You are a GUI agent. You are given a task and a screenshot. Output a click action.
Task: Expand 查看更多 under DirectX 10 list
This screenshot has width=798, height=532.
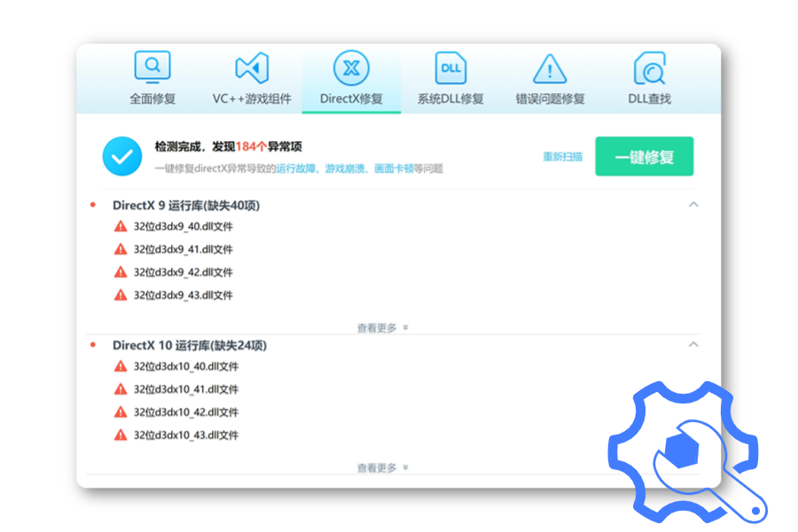pyautogui.click(x=382, y=468)
